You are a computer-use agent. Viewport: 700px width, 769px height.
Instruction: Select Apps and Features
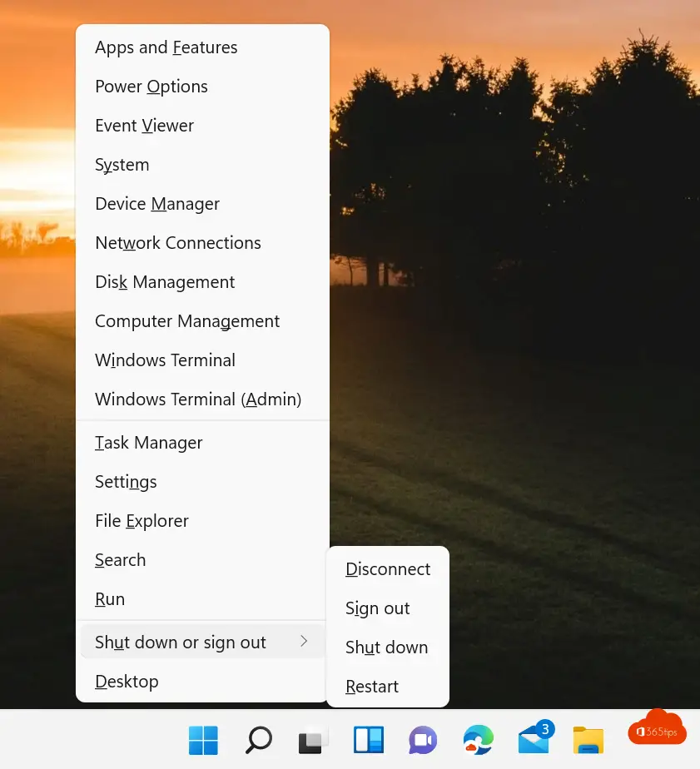202,47
